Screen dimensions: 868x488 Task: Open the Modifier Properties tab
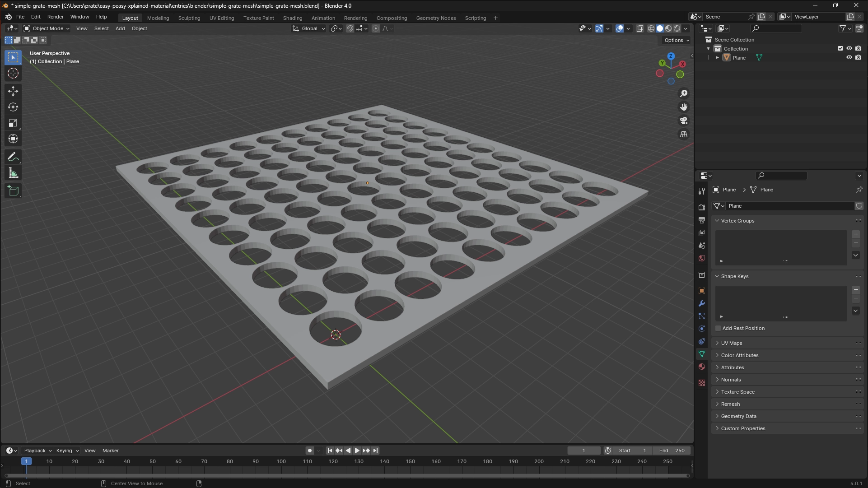coord(702,303)
